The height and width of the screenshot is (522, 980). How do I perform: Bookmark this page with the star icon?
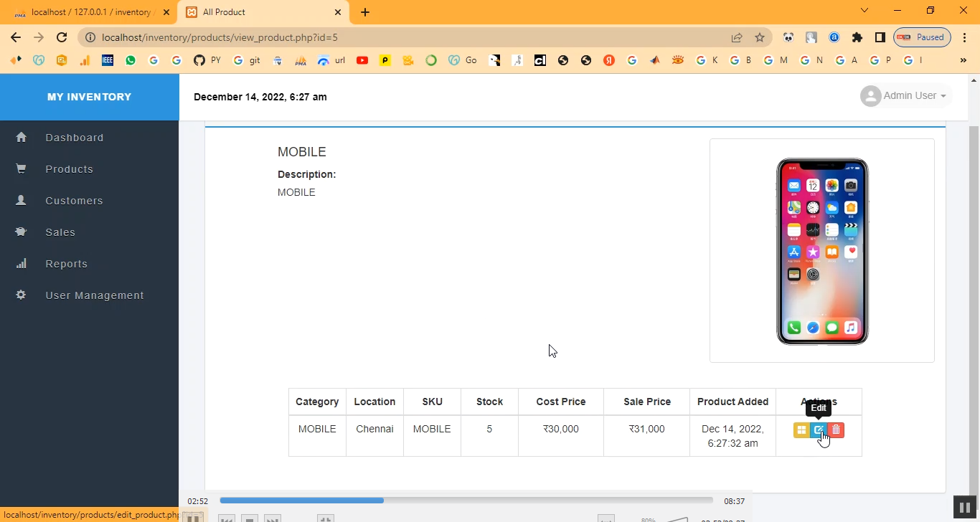[760, 37]
